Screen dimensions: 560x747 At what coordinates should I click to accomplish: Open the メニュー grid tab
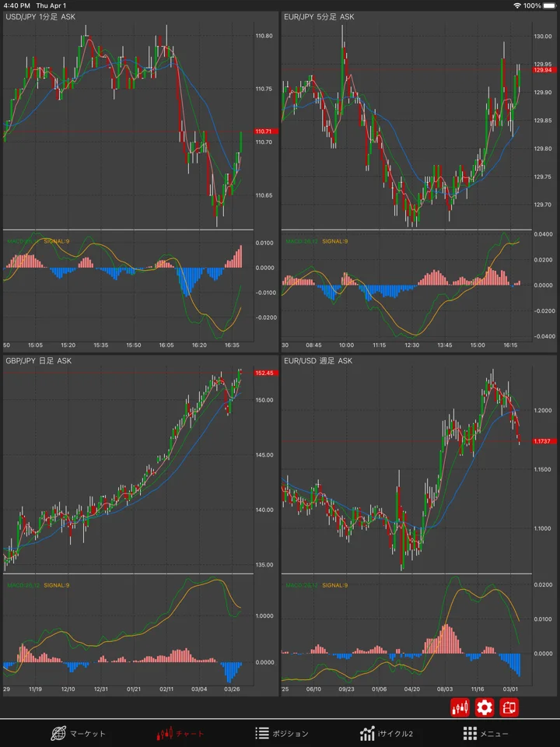coord(485,733)
